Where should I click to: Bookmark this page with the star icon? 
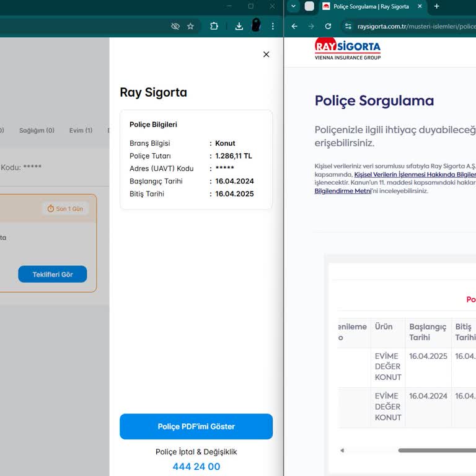coord(190,26)
